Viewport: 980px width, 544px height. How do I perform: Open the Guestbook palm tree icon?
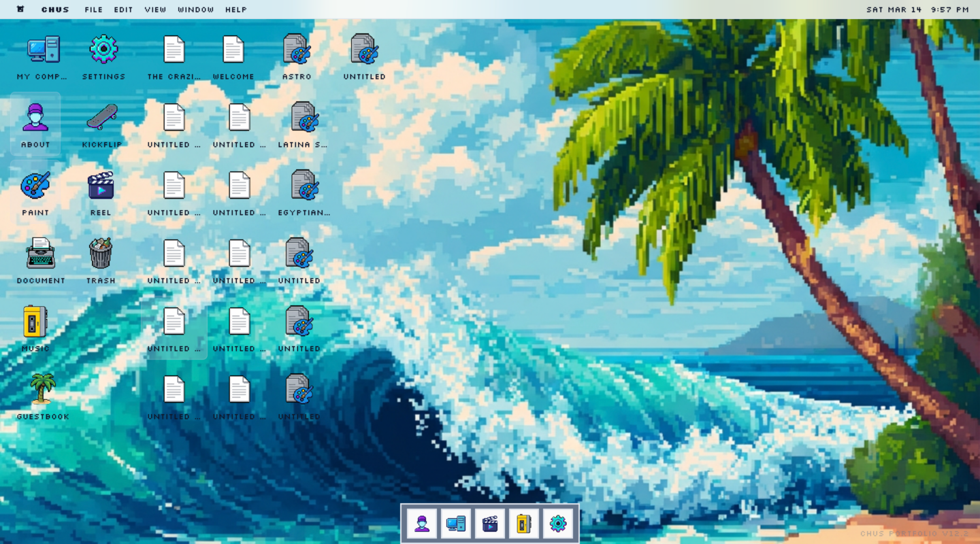[x=42, y=390]
